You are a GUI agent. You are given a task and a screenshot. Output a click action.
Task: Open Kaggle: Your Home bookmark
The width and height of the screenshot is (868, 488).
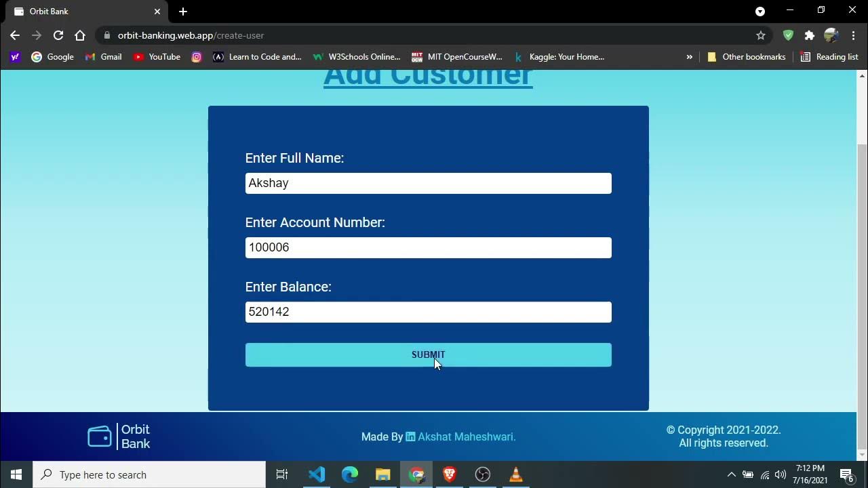[x=559, y=57]
